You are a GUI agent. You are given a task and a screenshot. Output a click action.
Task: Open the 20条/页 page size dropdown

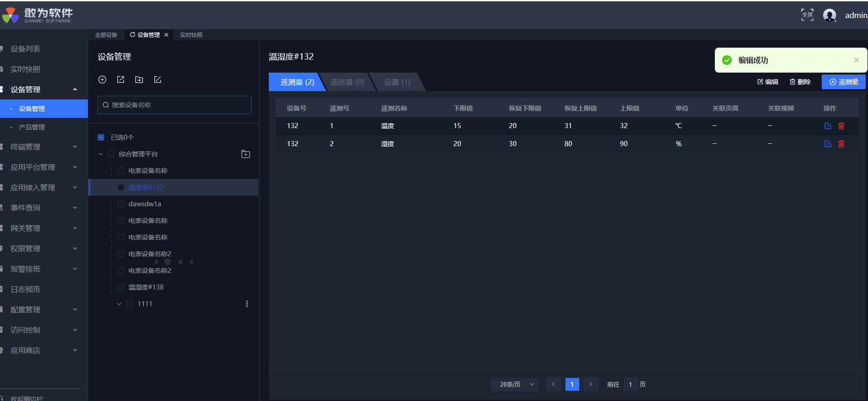[514, 384]
